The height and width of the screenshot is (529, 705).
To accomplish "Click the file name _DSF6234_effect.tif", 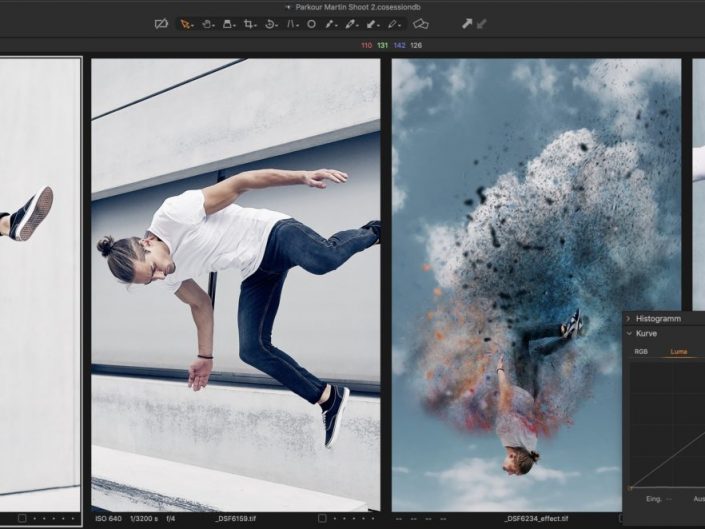I will pyautogui.click(x=536, y=519).
